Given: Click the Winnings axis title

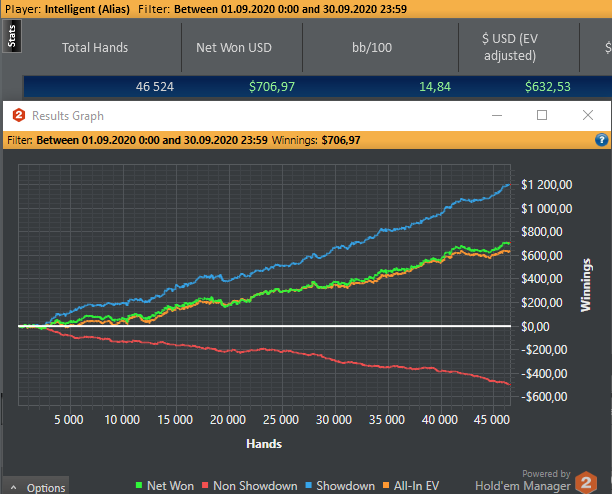Looking at the screenshot, I should coord(586,285).
